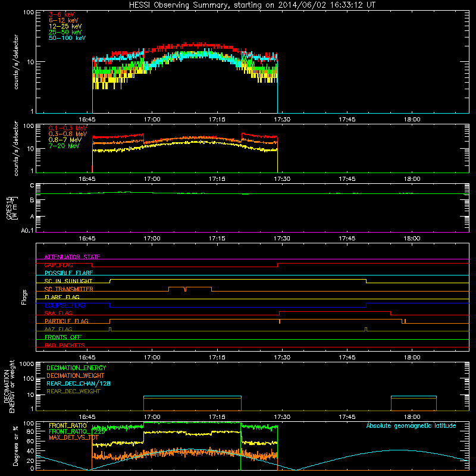This screenshot has width=476, height=476.
Task: Click the Degrees or % axis label
Action: point(15,446)
